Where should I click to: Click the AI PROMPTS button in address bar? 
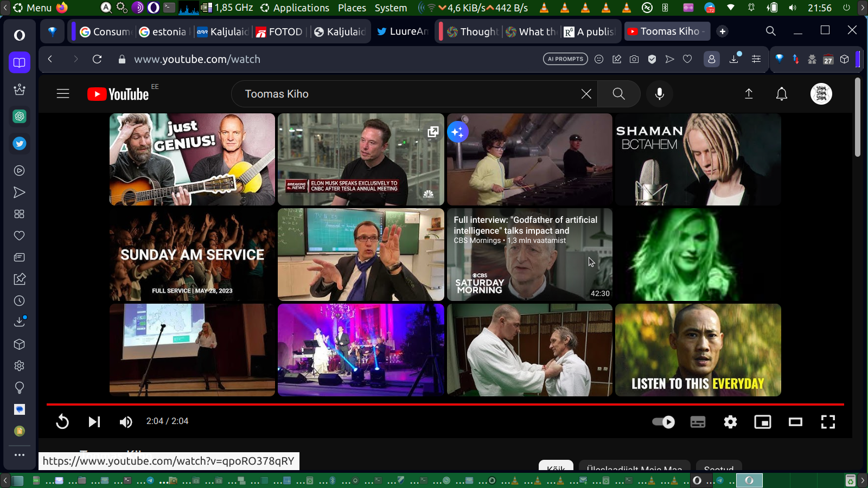(565, 59)
